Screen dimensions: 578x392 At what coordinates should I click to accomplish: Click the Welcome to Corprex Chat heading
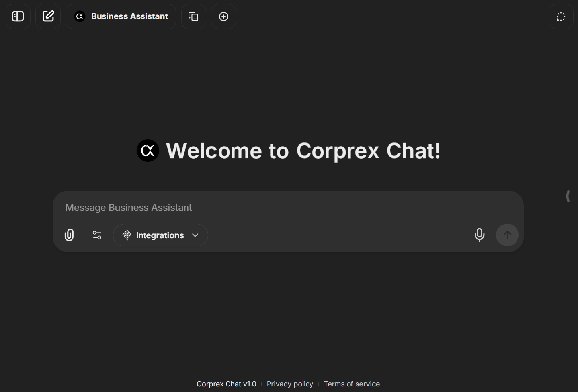pyautogui.click(x=303, y=151)
